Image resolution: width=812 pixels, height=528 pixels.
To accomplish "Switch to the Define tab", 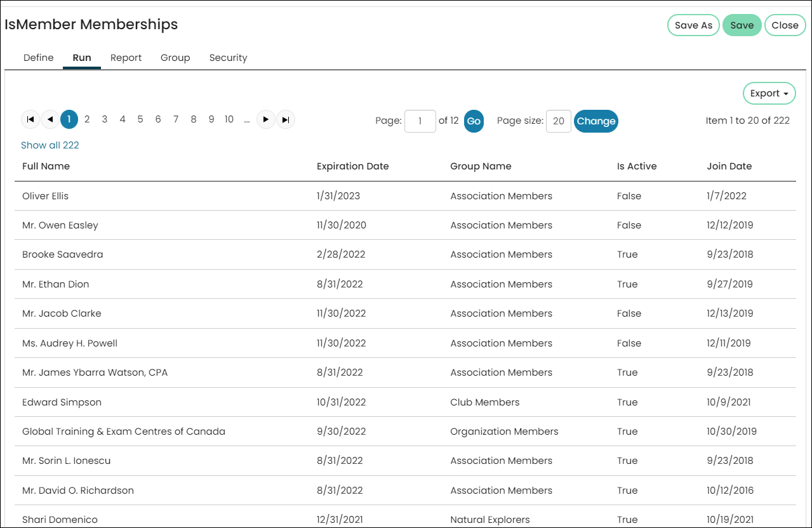I will click(39, 58).
